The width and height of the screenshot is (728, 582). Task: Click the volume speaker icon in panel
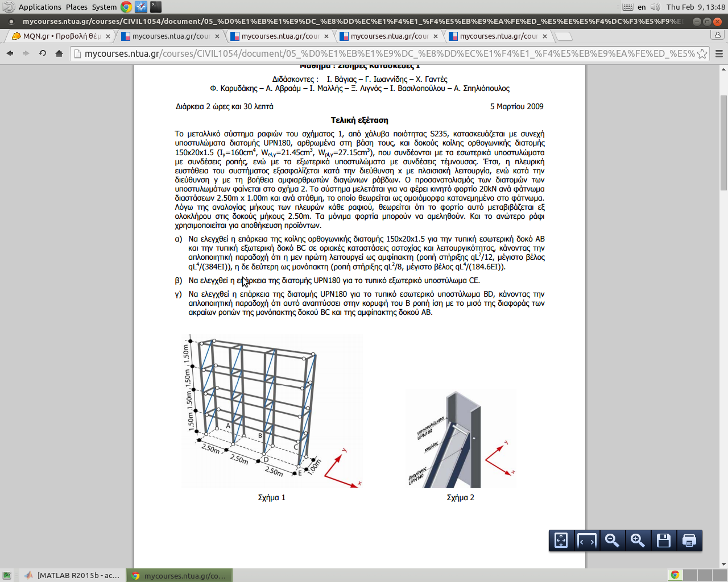pyautogui.click(x=655, y=7)
